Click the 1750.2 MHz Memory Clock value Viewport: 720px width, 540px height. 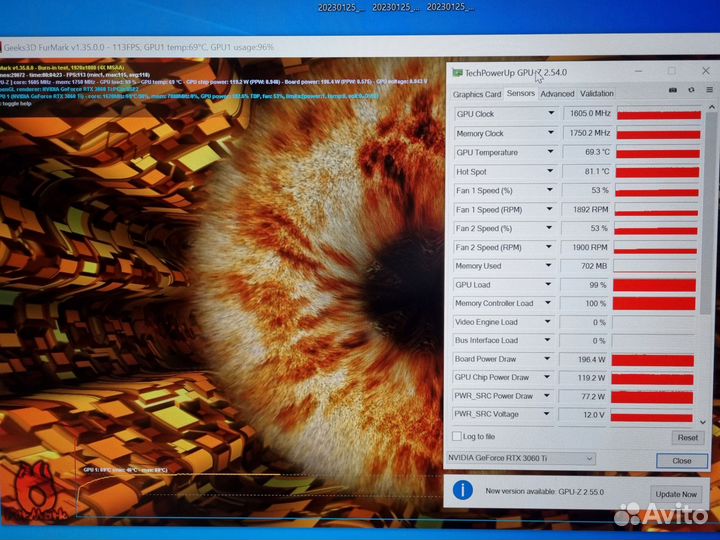tap(590, 133)
